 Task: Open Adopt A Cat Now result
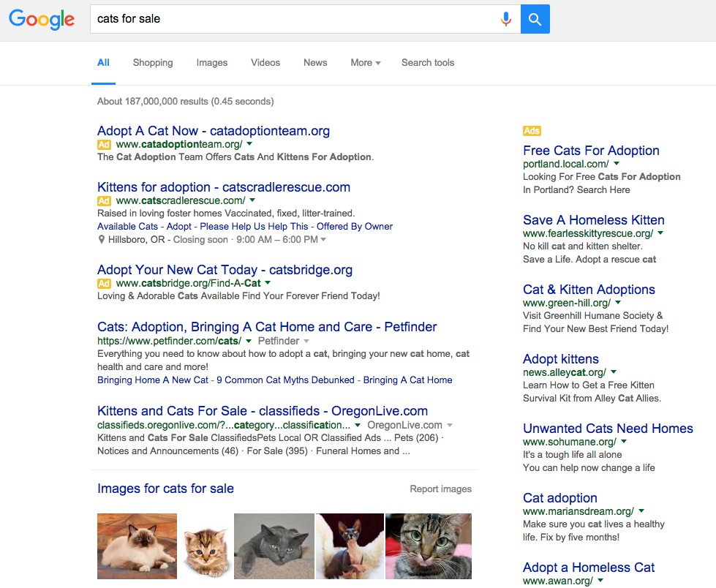tap(214, 131)
